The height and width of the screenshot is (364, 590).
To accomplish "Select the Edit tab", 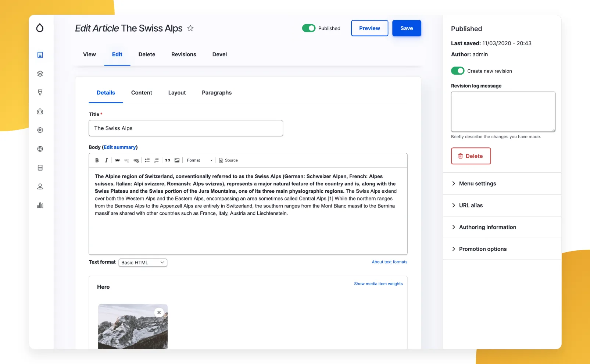I will [x=117, y=54].
